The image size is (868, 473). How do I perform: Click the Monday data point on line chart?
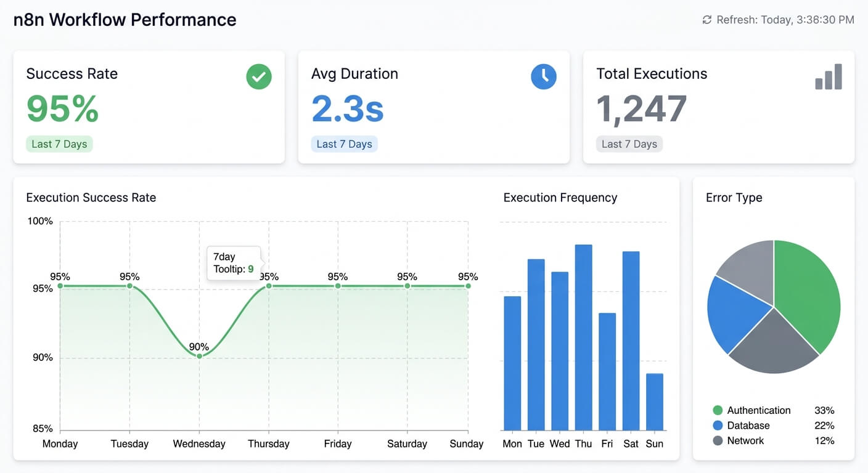[x=60, y=286]
